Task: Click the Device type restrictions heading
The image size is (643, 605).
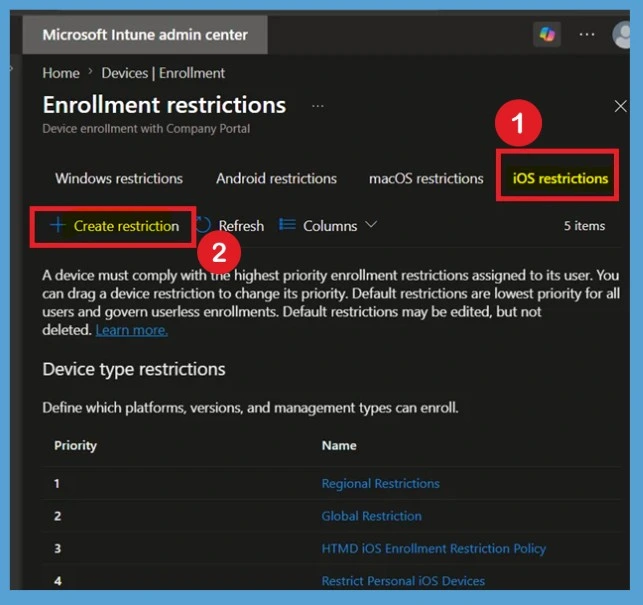Action: pyautogui.click(x=134, y=369)
